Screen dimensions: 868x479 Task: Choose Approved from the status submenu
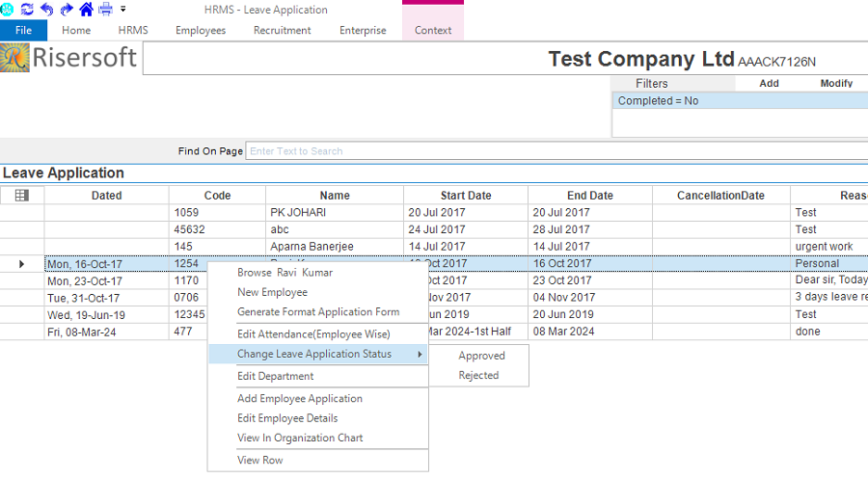[x=481, y=356]
